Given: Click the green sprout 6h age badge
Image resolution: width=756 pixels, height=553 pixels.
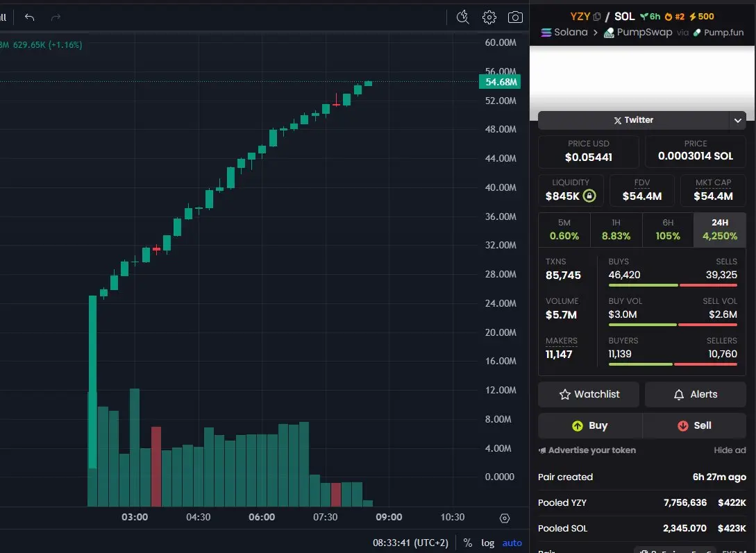Looking at the screenshot, I should coord(650,17).
